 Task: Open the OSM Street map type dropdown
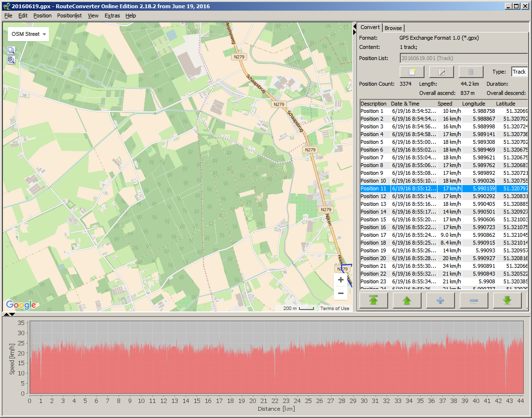29,34
